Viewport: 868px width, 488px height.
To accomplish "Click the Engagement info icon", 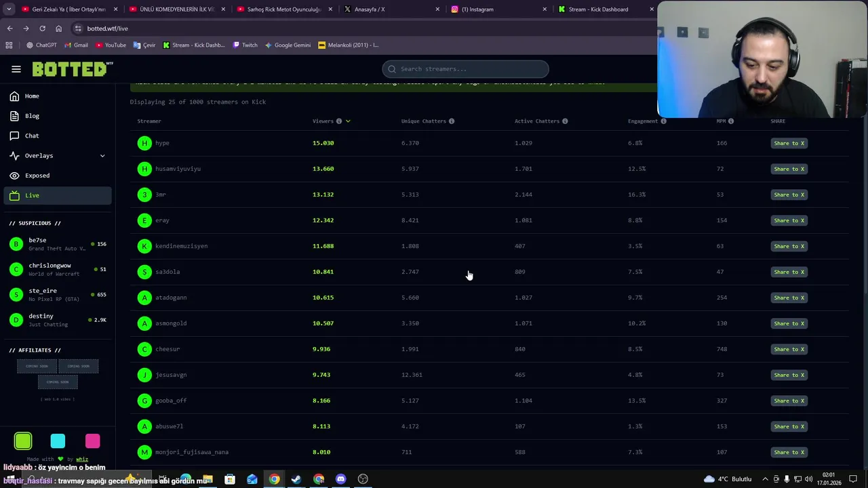I will tap(663, 121).
